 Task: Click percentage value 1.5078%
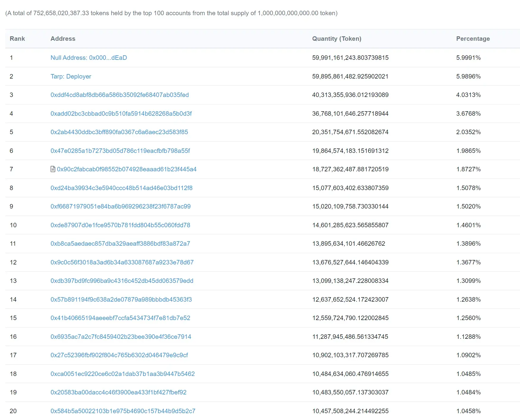tap(469, 188)
